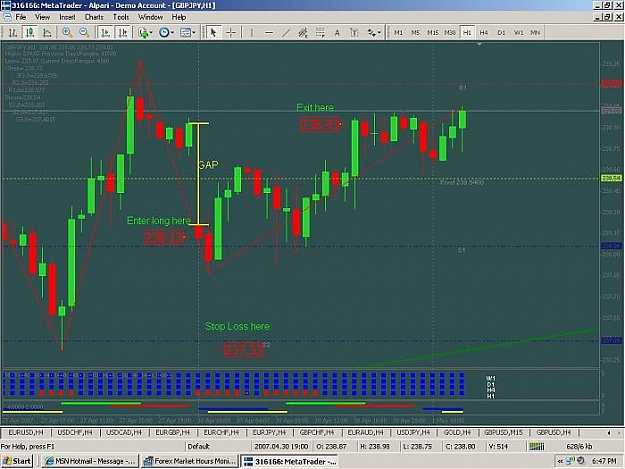Image resolution: width=625 pixels, height=469 pixels.
Task: Toggle chart shift from right border
Action: pos(123,33)
